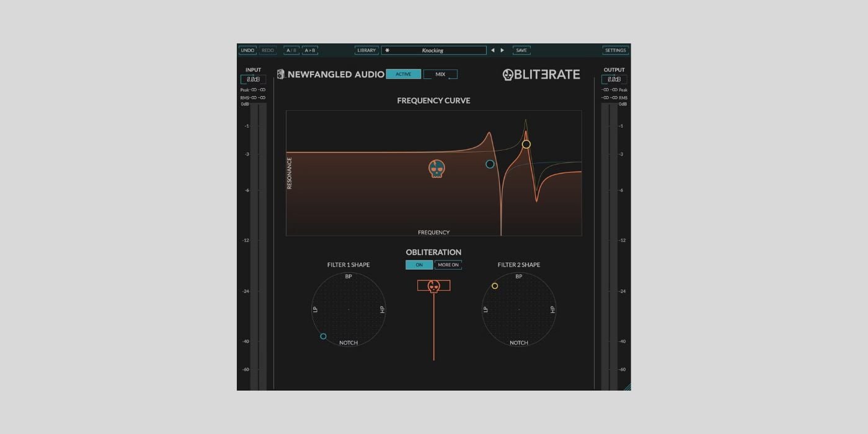Screen dimensions: 868x434
Task: Click the Undo button
Action: pos(247,50)
